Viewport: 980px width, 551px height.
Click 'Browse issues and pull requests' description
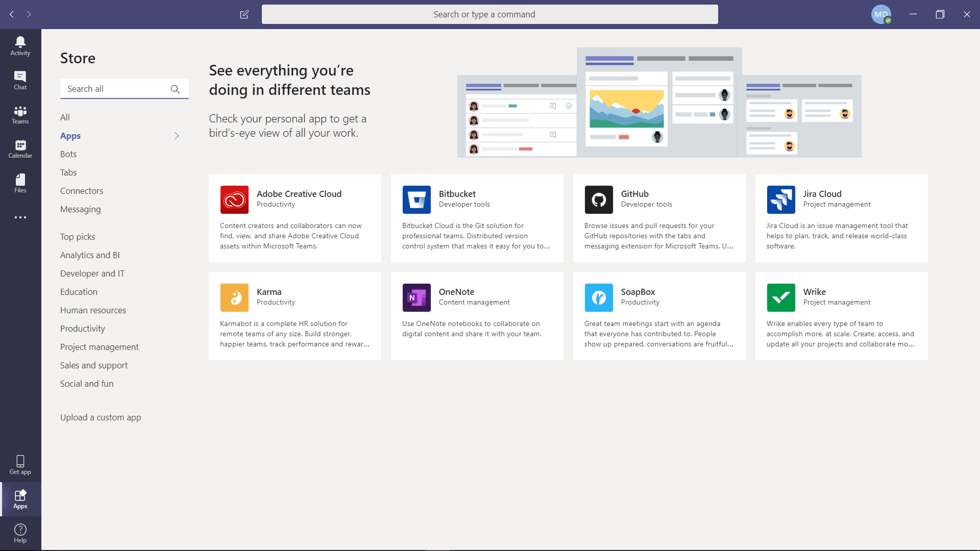[x=658, y=236]
